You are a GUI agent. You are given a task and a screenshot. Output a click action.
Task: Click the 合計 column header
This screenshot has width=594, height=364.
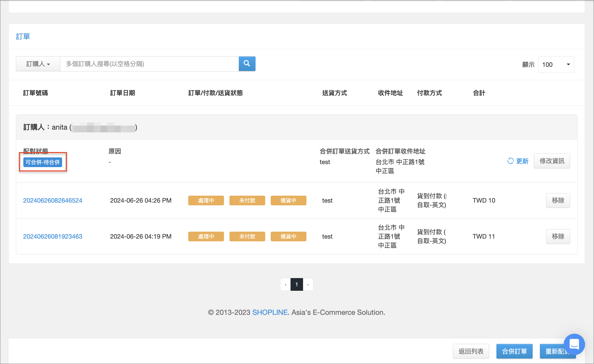click(x=479, y=93)
